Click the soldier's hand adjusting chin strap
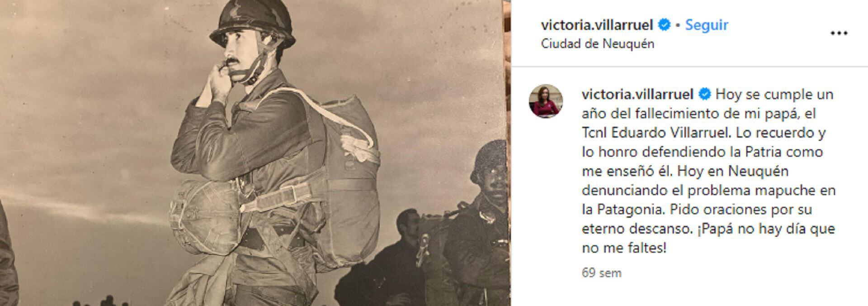 tap(219, 81)
